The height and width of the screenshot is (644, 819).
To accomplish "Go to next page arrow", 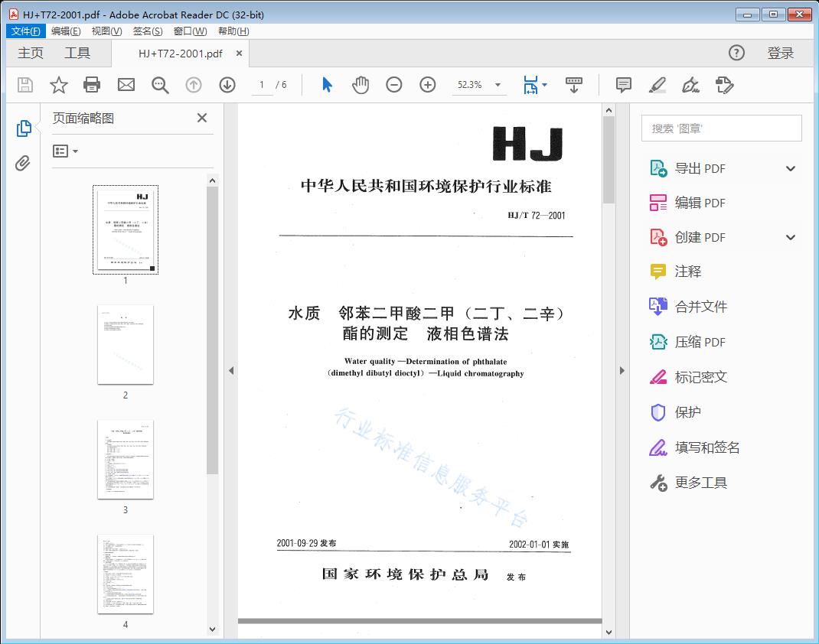I will [x=227, y=85].
